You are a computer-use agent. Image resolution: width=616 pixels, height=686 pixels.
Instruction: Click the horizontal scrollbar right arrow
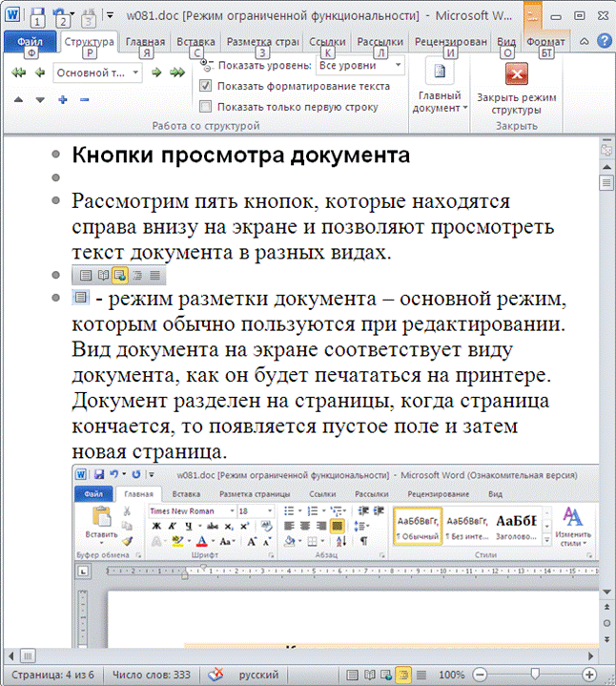click(590, 655)
